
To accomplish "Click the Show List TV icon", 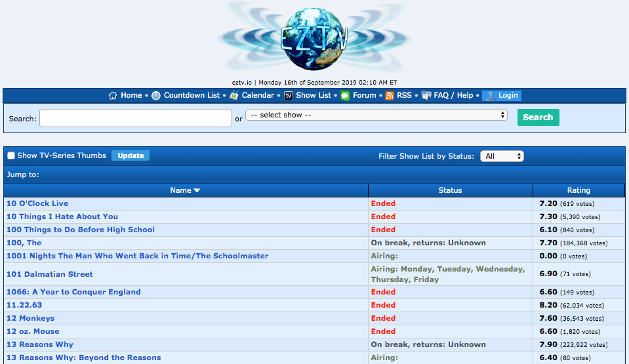I will coord(289,96).
